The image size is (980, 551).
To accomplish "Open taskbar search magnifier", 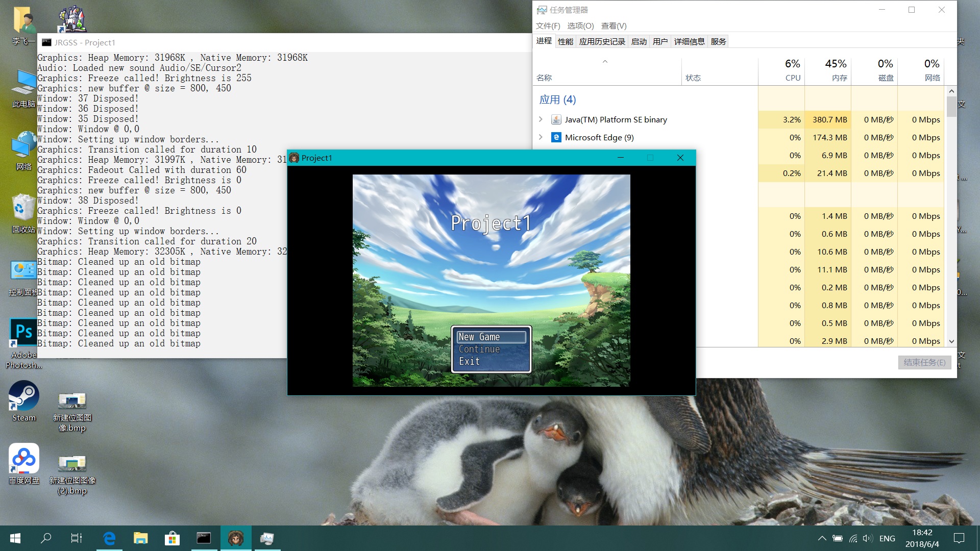I will [x=46, y=538].
